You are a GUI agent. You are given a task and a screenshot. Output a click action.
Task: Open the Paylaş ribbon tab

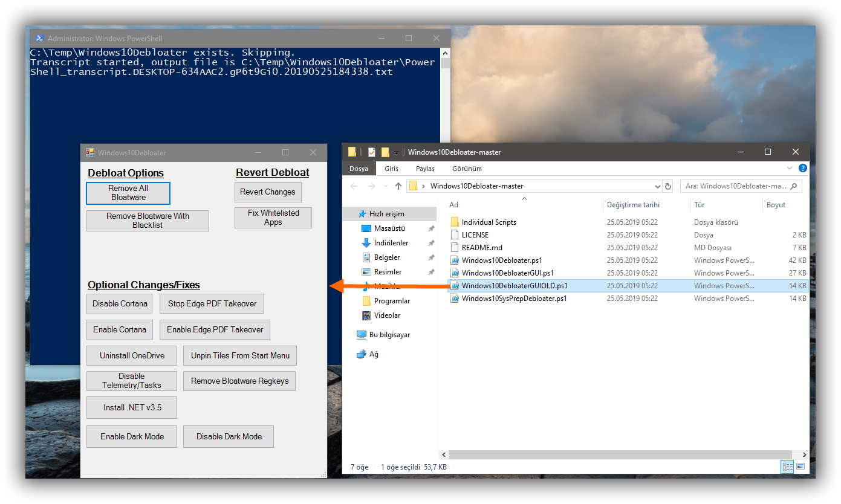point(425,169)
